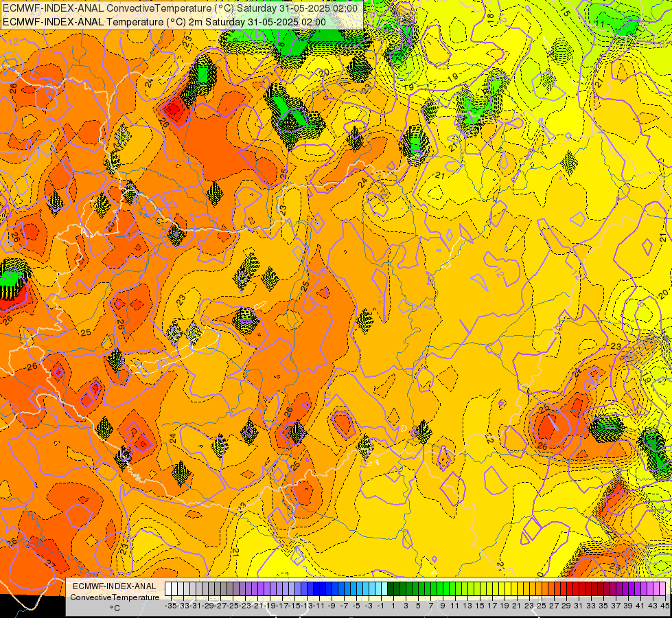Click the legend value '13' below the scale
This screenshot has width=672, height=618.
(467, 606)
